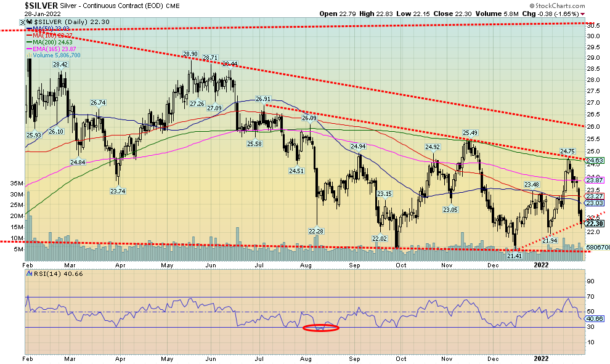Click the 24.75 January high label
Screen dimensions: 610x364
point(567,152)
